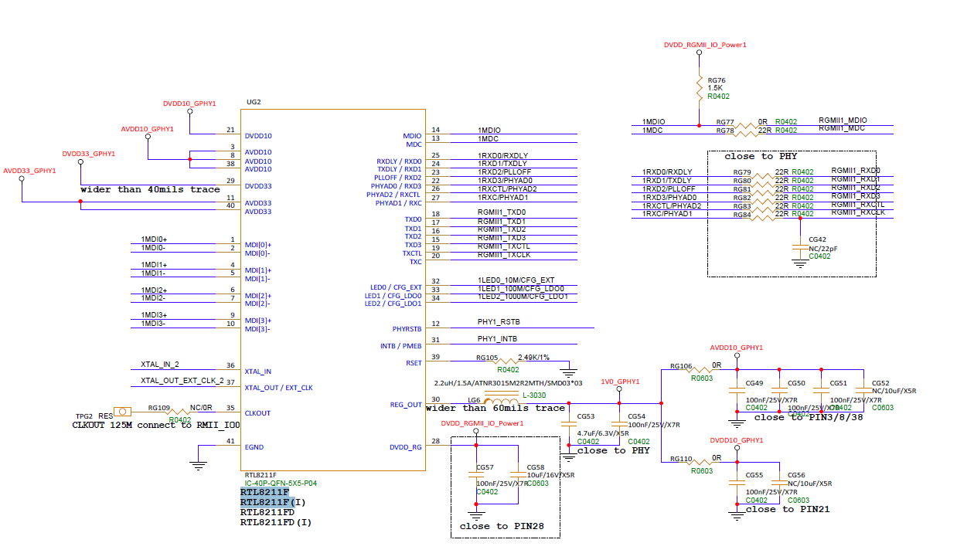This screenshot has width=957, height=560.
Task: Click the RGMII1_MDIO output net label
Action: (x=843, y=120)
